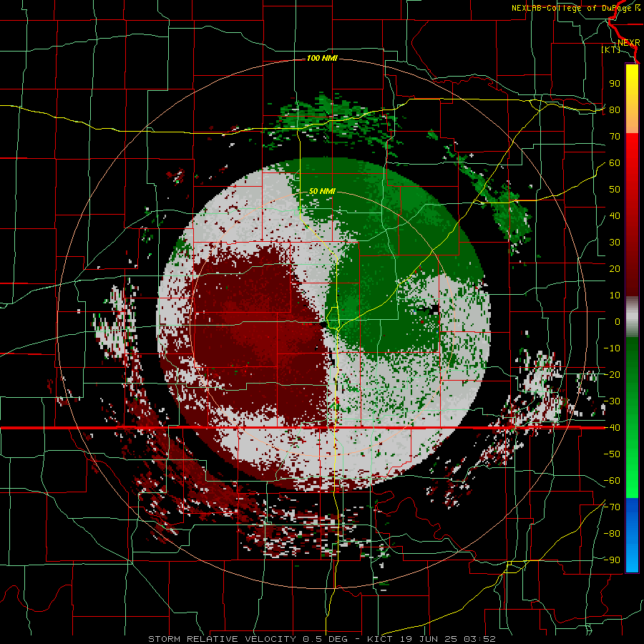Click the 100 NMI range ring label
Image resolution: width=644 pixels, height=644 pixels.
click(x=322, y=59)
